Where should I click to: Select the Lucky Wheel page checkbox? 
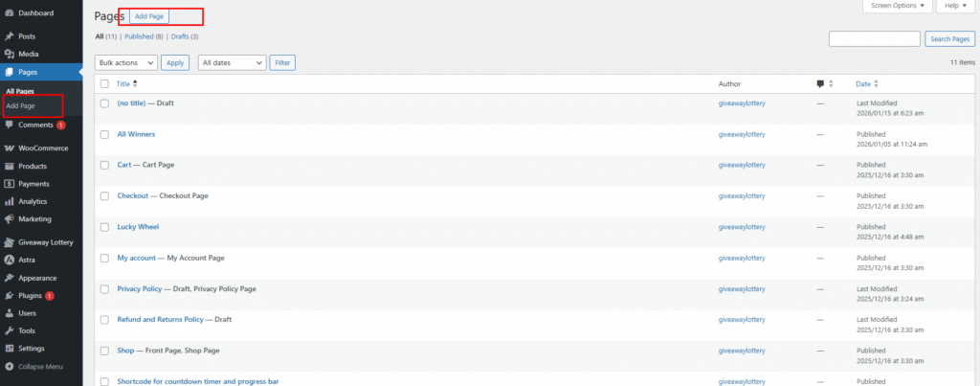coord(104,227)
